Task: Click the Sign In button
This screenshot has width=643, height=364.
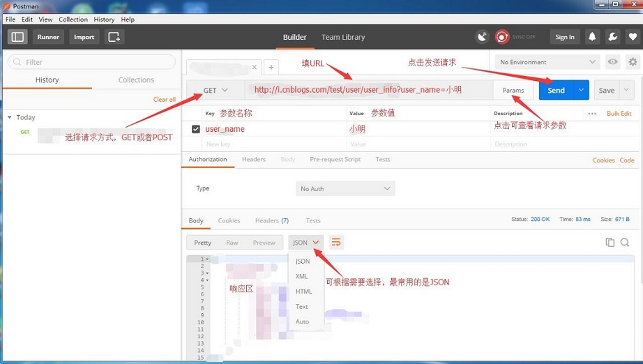Action: click(x=565, y=37)
